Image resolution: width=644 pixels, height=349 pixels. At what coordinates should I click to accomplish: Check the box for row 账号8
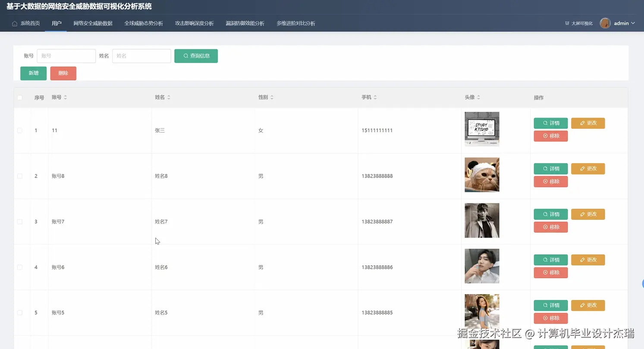coord(20,176)
